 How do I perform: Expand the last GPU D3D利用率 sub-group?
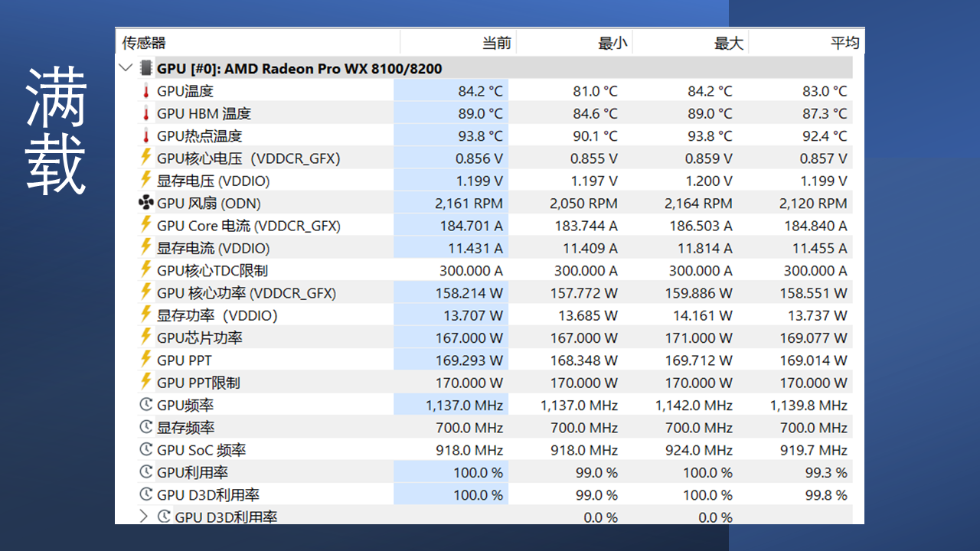click(x=143, y=517)
